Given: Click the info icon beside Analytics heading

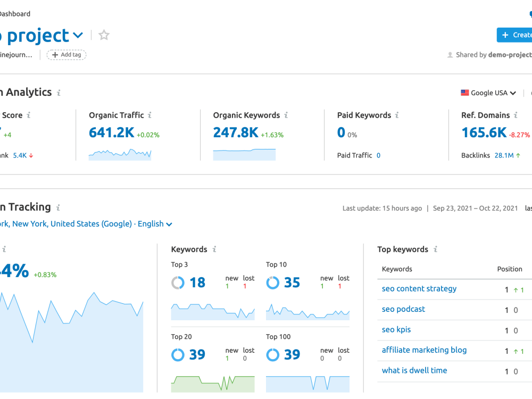Looking at the screenshot, I should click(x=59, y=93).
